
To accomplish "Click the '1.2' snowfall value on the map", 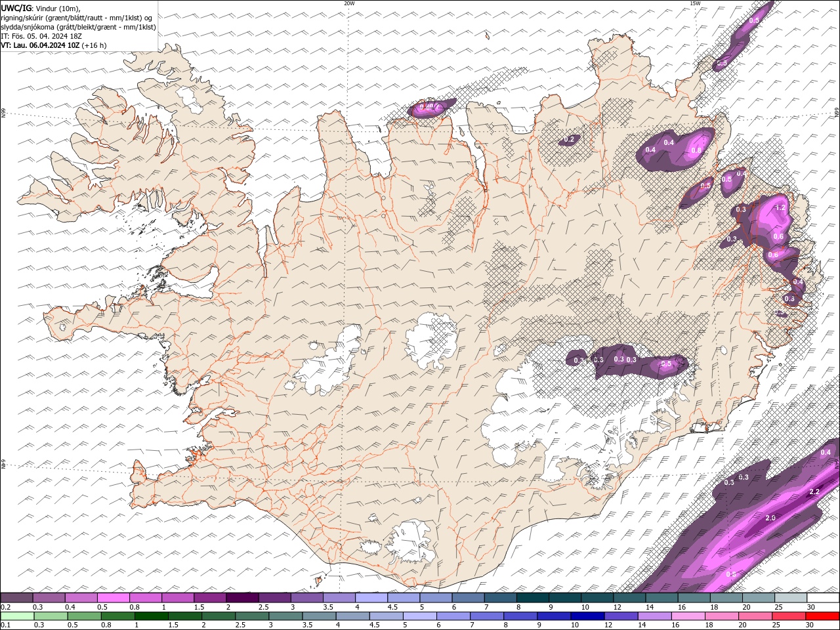I will pyautogui.click(x=780, y=207).
